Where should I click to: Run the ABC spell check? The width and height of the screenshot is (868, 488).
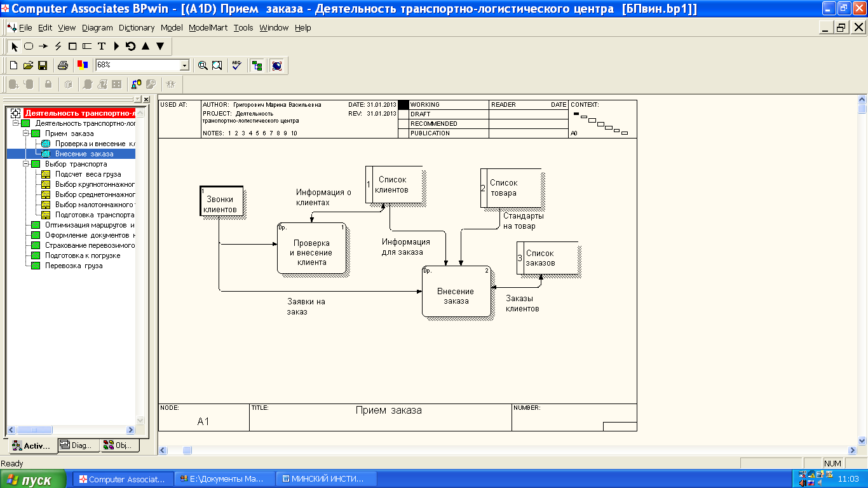(237, 65)
